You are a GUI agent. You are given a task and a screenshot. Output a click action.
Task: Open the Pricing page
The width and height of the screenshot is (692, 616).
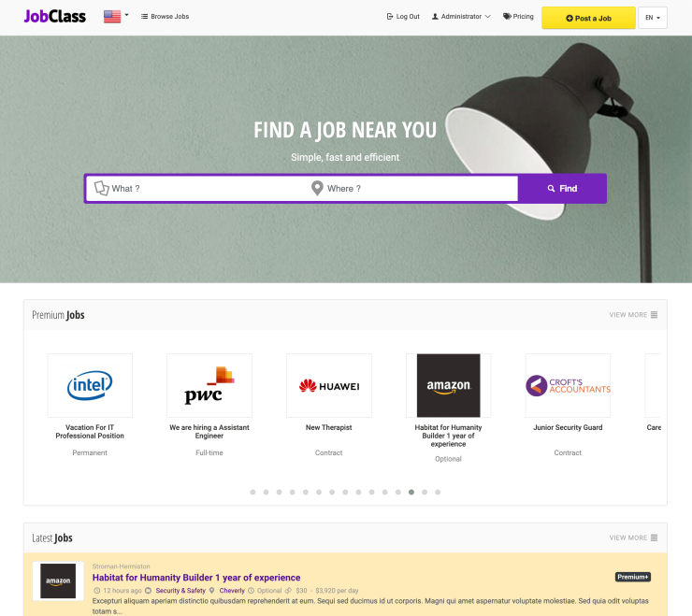518,16
